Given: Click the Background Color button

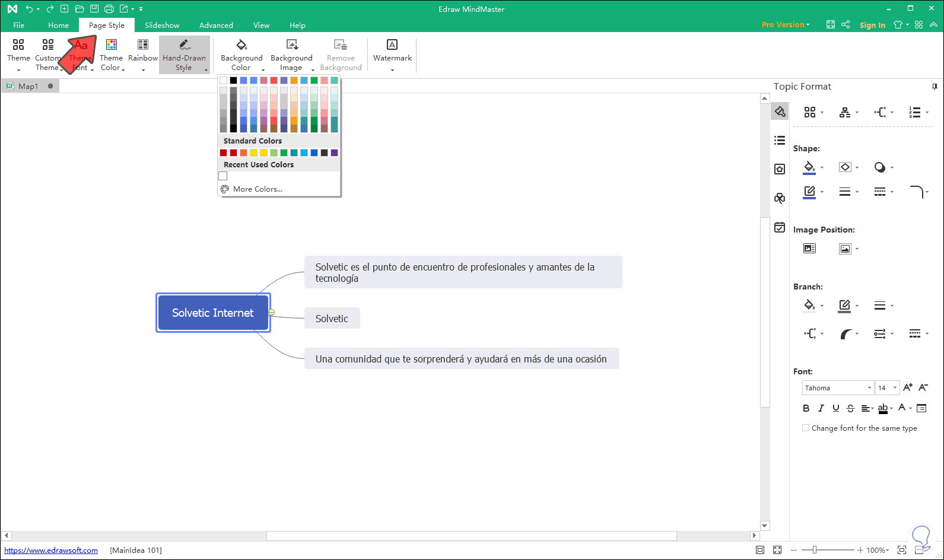Looking at the screenshot, I should pos(241,55).
